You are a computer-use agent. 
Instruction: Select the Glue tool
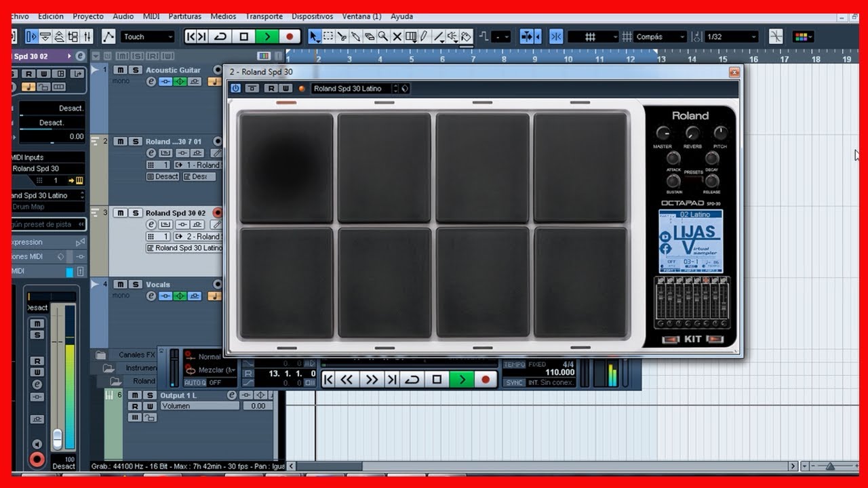tap(355, 37)
